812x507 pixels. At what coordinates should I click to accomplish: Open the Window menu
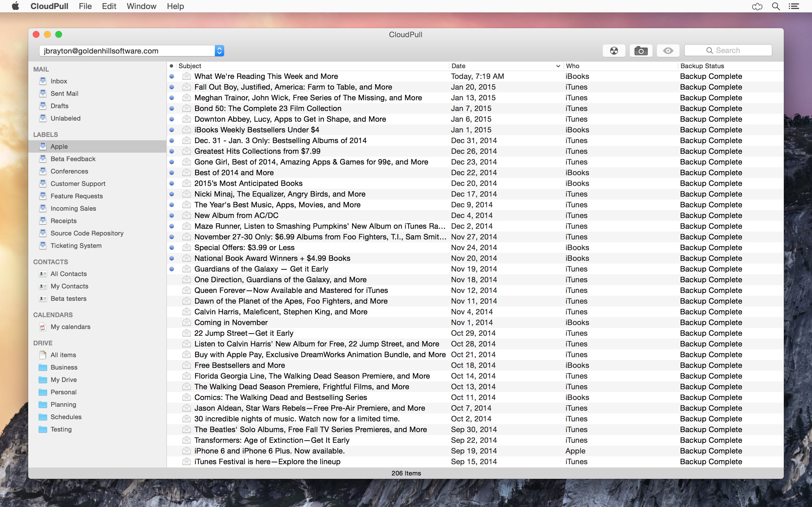[141, 6]
